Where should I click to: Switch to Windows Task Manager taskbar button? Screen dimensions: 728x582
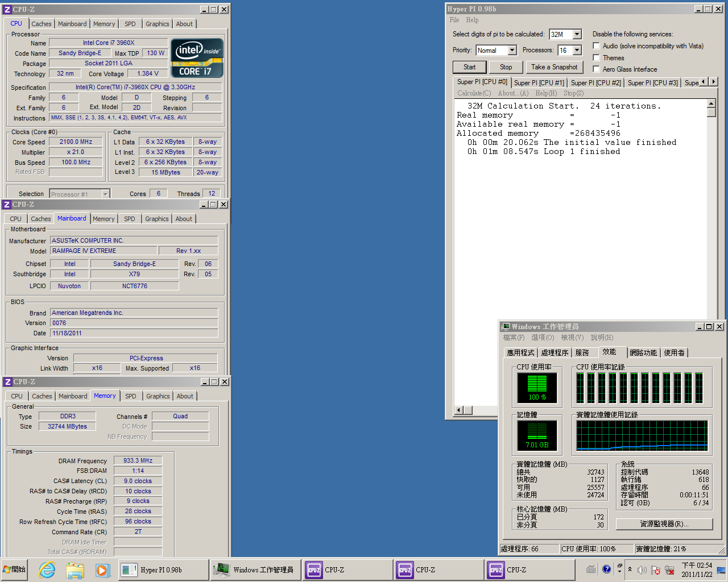click(256, 569)
